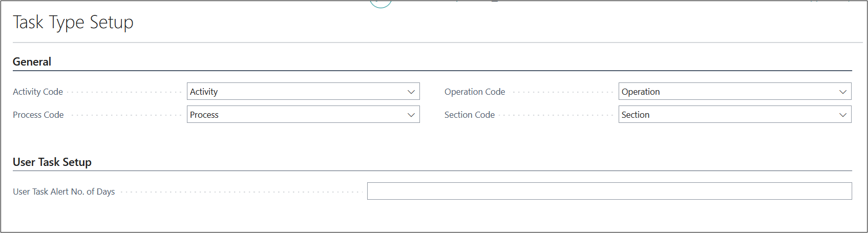The width and height of the screenshot is (868, 233).
Task: Collapse the General section heading
Action: (32, 62)
